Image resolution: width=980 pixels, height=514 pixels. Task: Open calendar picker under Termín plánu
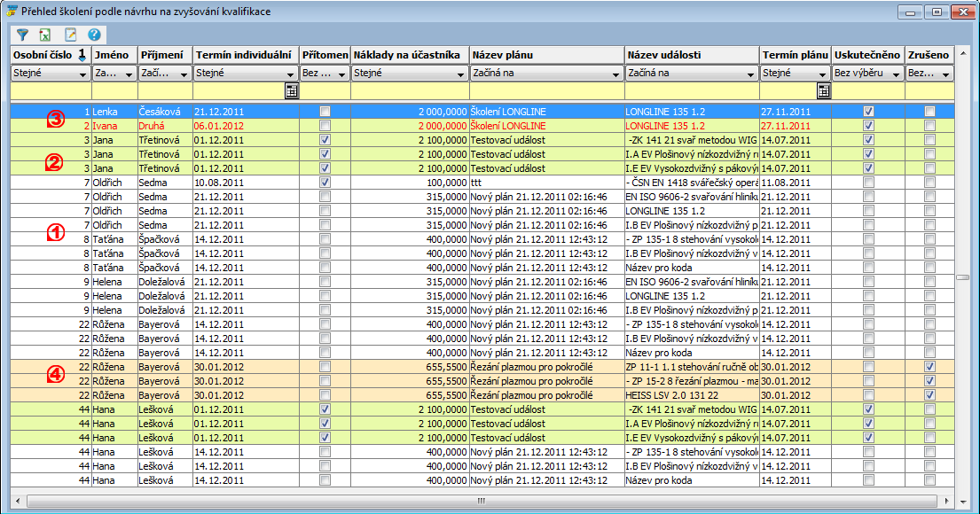[x=824, y=90]
